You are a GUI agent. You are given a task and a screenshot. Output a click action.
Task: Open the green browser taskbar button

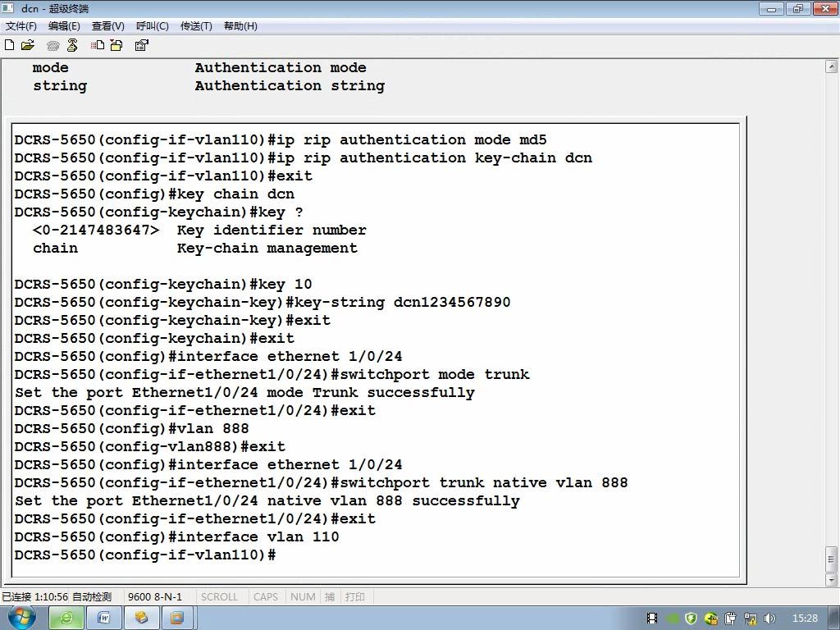pos(66,619)
